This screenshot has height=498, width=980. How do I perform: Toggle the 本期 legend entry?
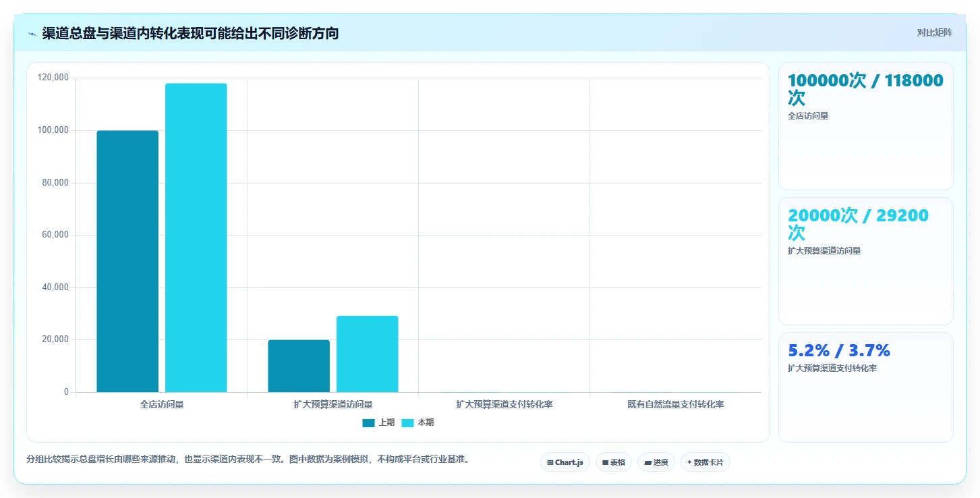click(417, 422)
